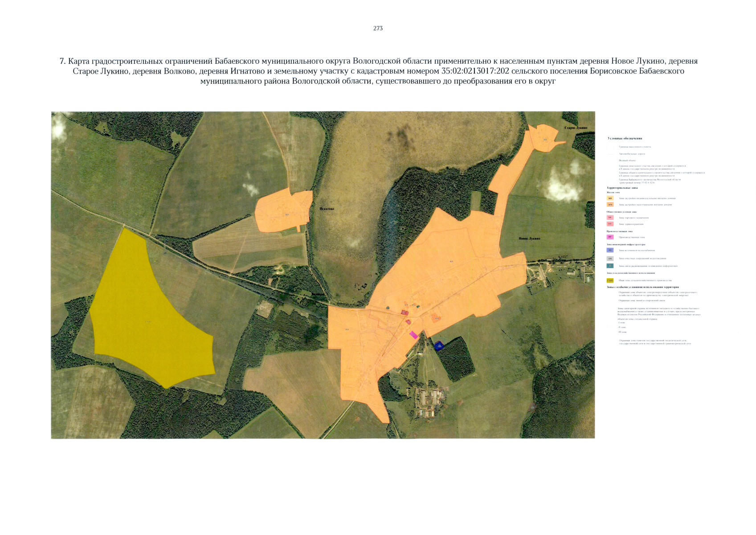
Task: Click the magenta production zone legend swatch
Action: click(610, 237)
